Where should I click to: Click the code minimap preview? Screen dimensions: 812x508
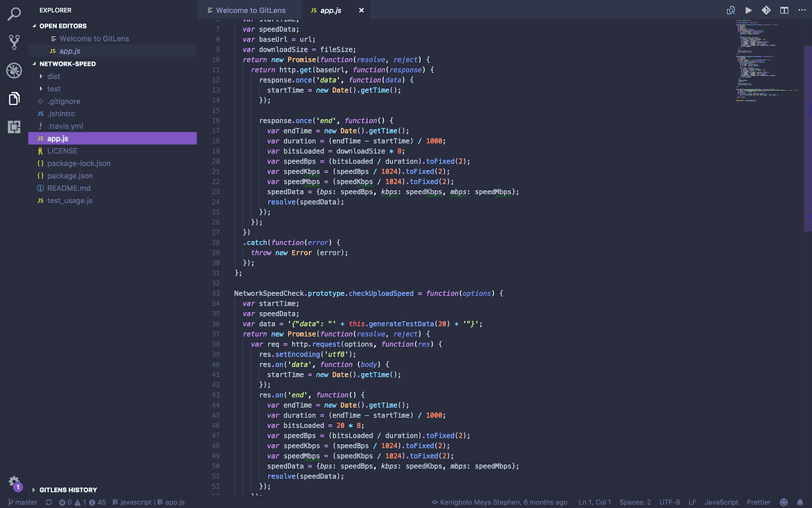tap(766, 61)
